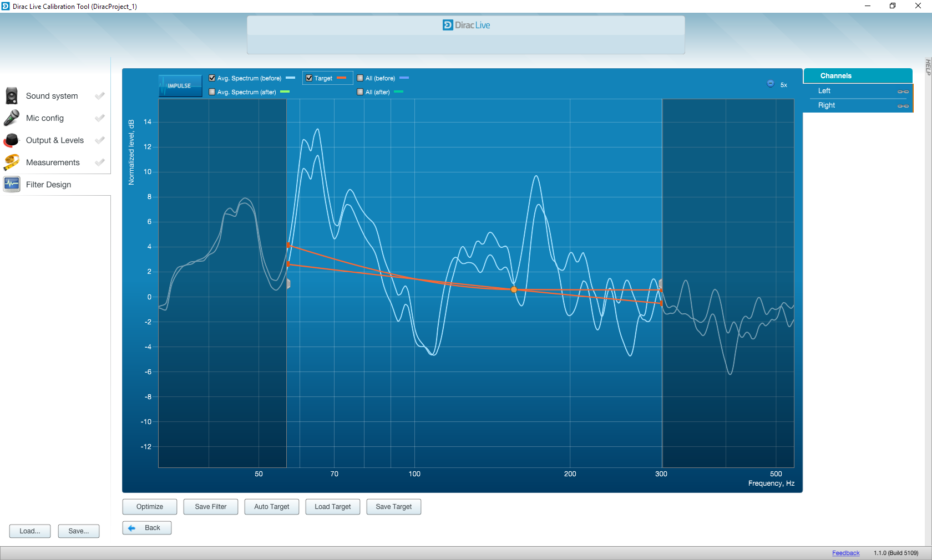
Task: Click the Impulse response view button
Action: [180, 86]
